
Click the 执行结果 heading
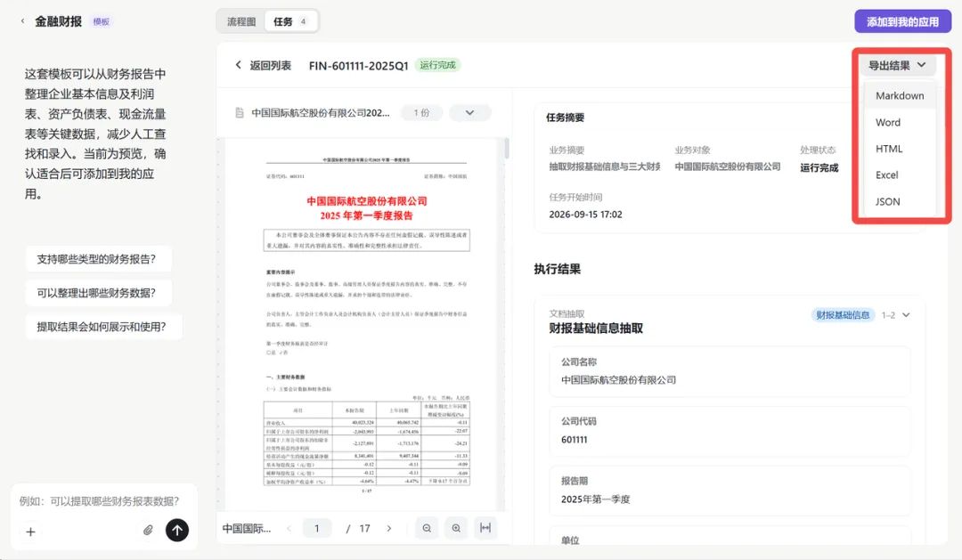[x=557, y=269]
